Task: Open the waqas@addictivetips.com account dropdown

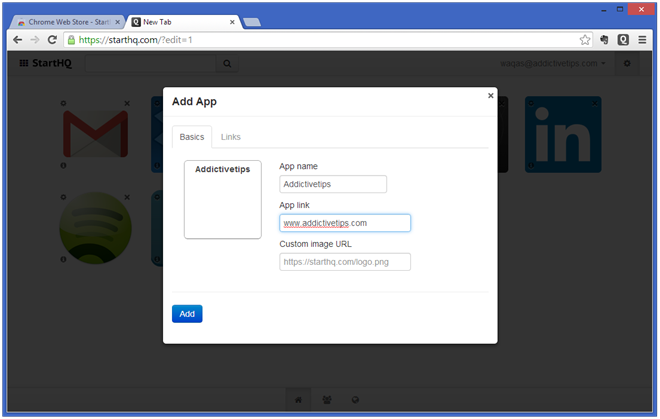Action: [552, 63]
